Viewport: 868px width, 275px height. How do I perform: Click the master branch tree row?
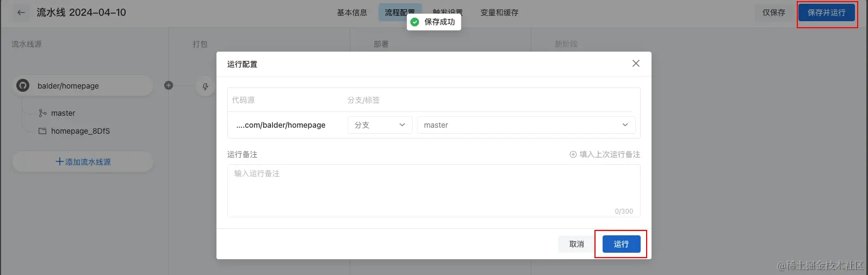click(x=57, y=113)
